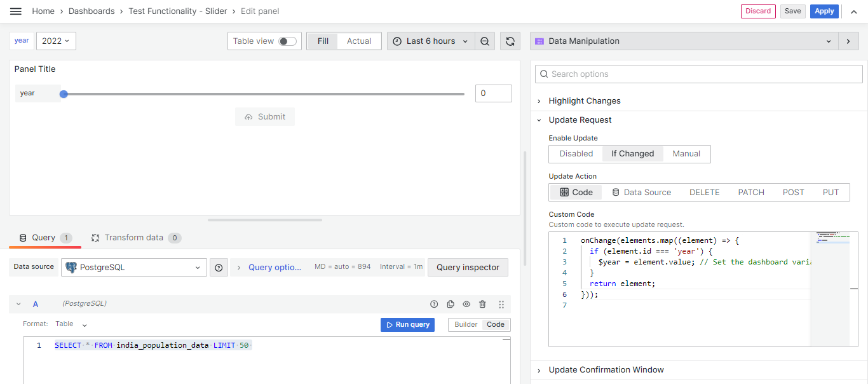Viewport: 868px width, 384px height.
Task: Go to Home breadcrumb
Action: 43,11
